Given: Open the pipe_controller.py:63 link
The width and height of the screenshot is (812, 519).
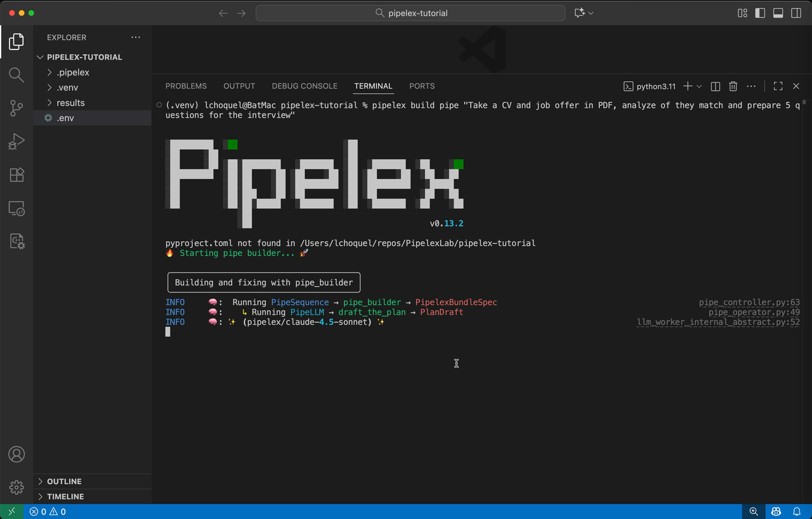Looking at the screenshot, I should click(x=749, y=302).
